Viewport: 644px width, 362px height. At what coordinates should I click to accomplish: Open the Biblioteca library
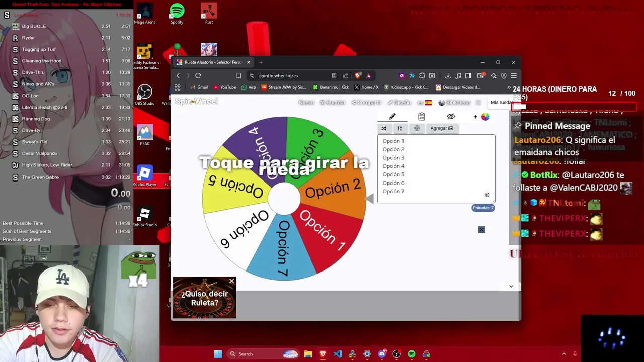[x=454, y=102]
